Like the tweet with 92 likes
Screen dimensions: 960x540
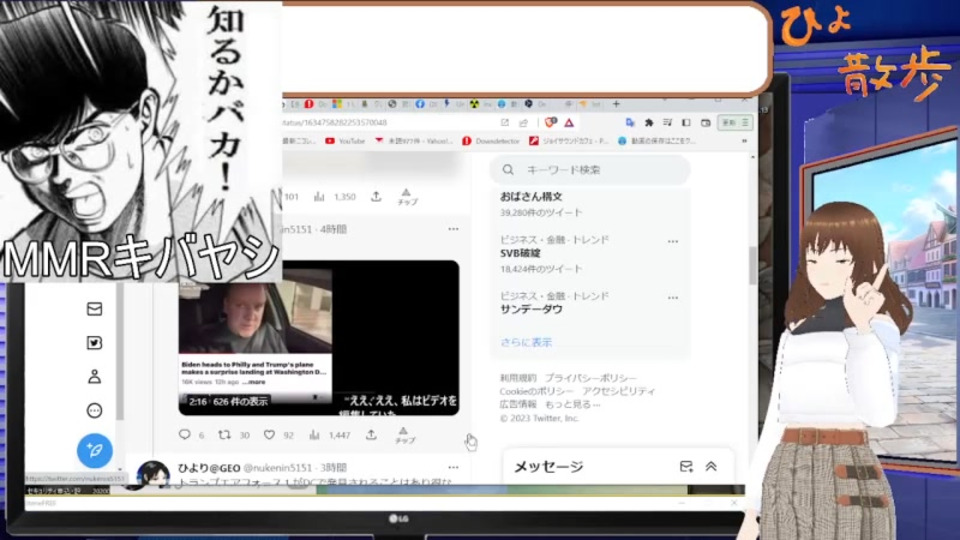pos(269,434)
